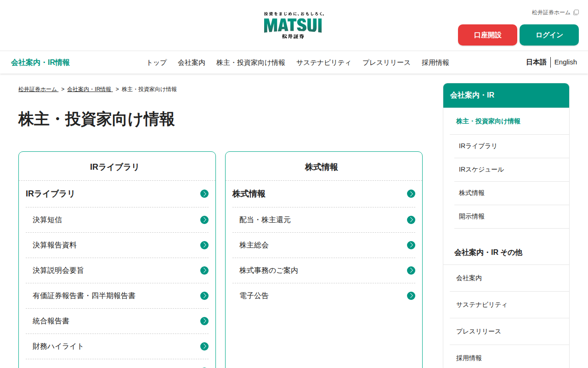Viewport: 588px width, 368px height.
Task: Click the arrow icon next to 有価証券報告書・四半期報告書
Action: (204, 296)
